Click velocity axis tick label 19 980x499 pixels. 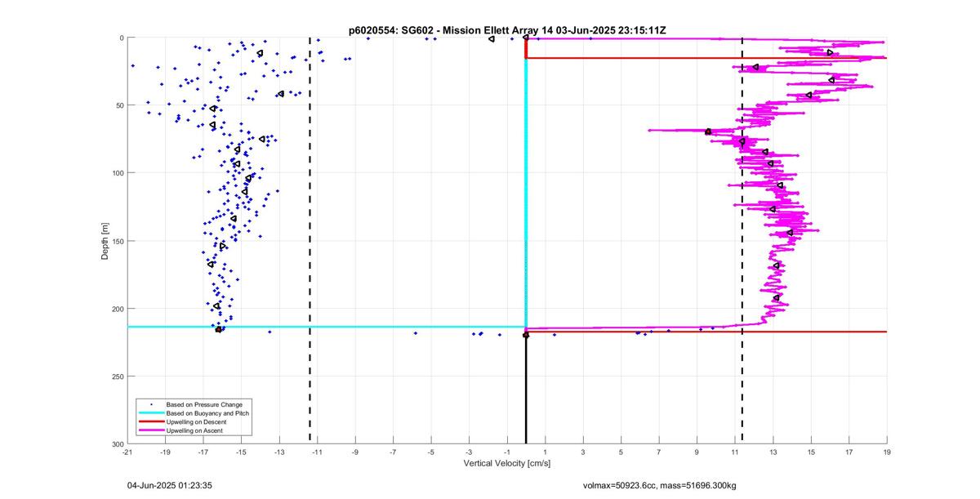coord(887,452)
